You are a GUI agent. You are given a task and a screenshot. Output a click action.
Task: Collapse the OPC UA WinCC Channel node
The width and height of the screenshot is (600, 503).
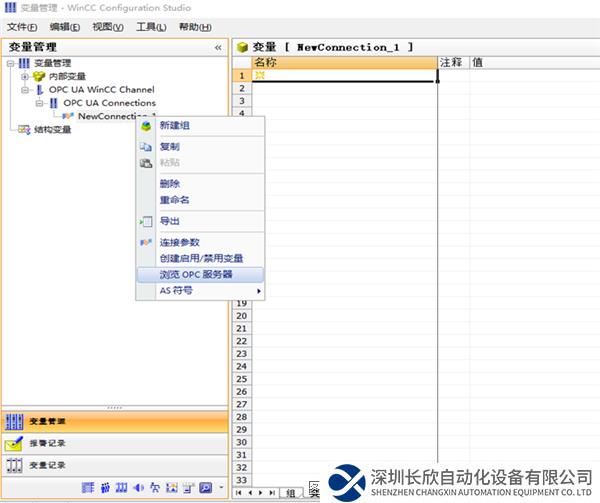click(x=25, y=89)
